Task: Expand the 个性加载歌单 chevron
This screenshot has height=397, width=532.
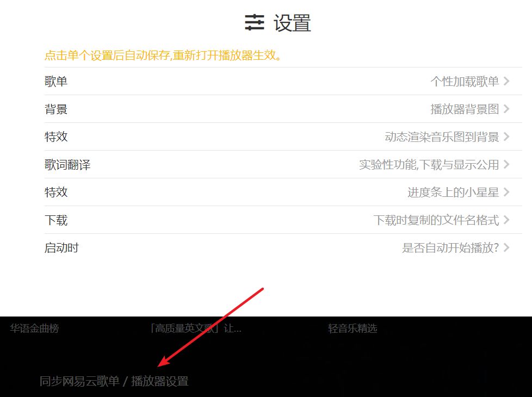Action: 507,80
